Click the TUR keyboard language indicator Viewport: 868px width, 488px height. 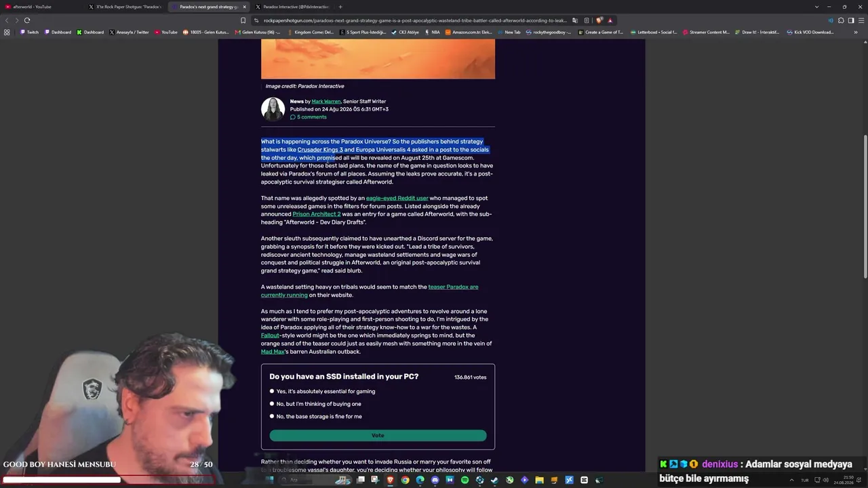pos(805,480)
